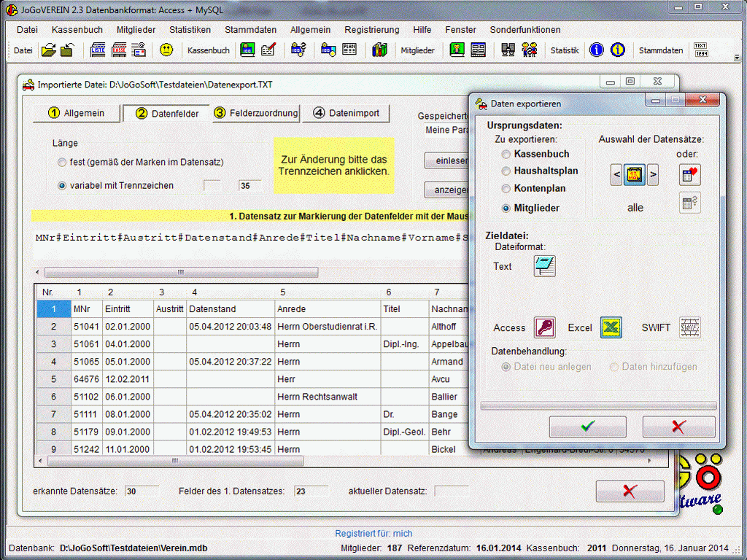Viewport: 747px width, 560px height.
Task: Click the yellow info icon in Statistik toolbar
Action: [618, 50]
